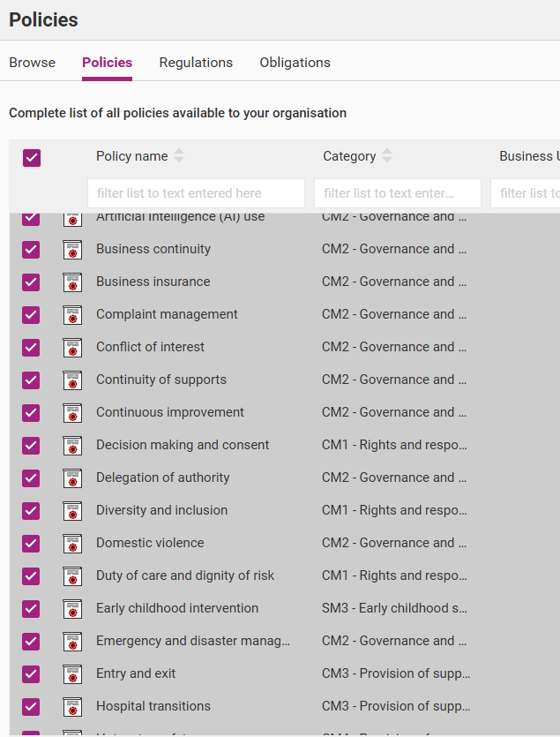Image resolution: width=560 pixels, height=737 pixels.
Task: Switch to the Regulations tab
Action: tap(196, 63)
